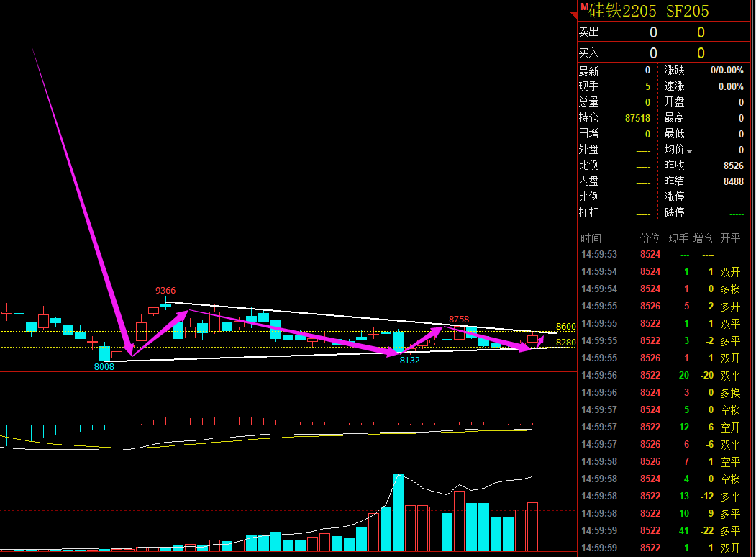Select the 多平 row with 13 lots
The image size is (756, 557).
click(x=664, y=497)
